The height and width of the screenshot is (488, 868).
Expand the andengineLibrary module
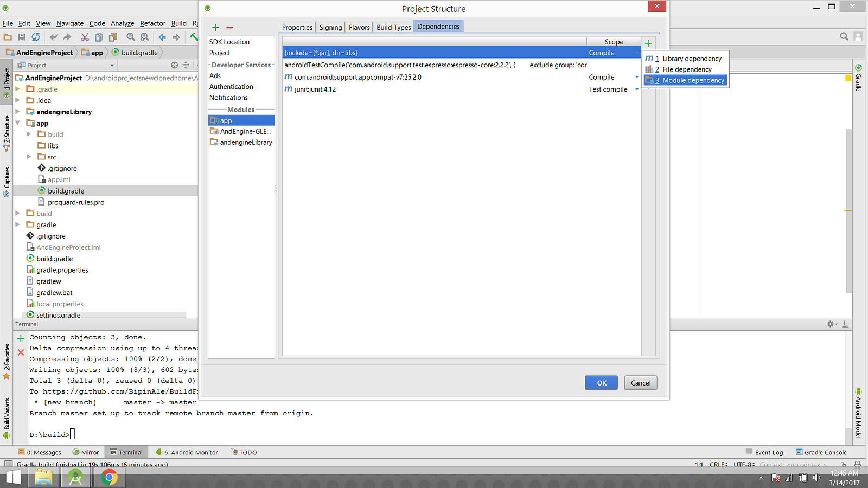pyautogui.click(x=17, y=112)
